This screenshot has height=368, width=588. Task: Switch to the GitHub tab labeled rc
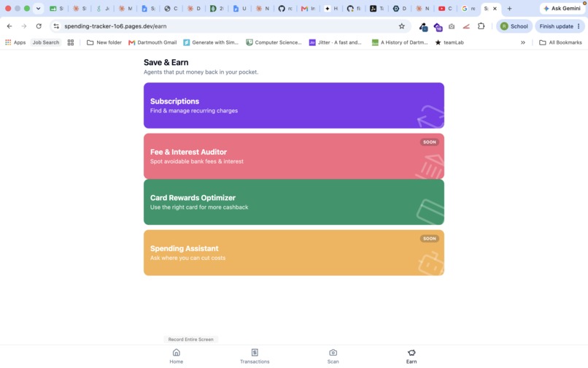285,8
